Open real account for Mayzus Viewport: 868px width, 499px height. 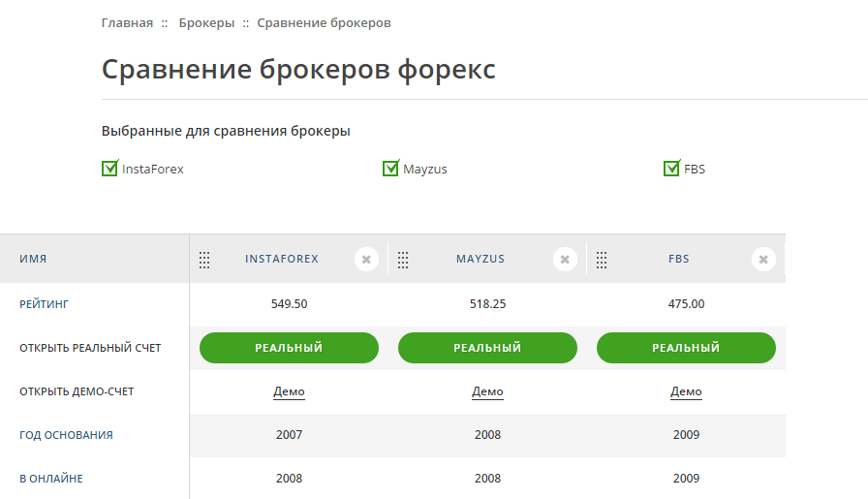point(487,348)
